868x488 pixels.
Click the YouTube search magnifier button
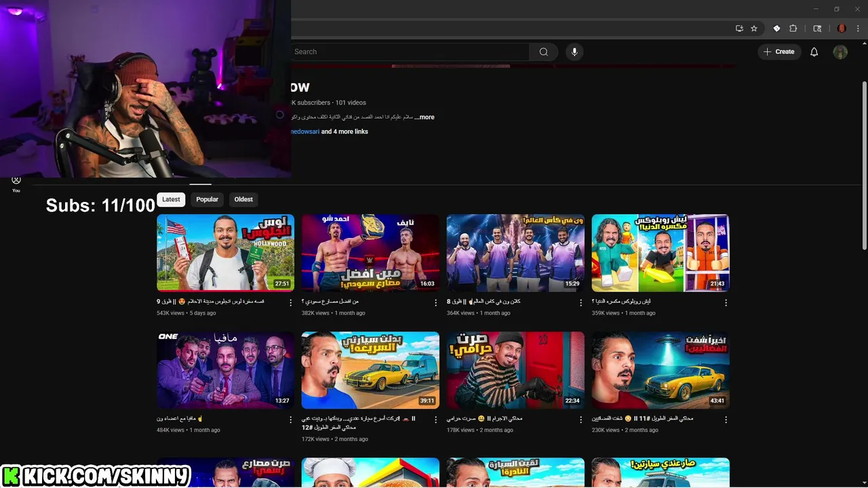coord(544,52)
